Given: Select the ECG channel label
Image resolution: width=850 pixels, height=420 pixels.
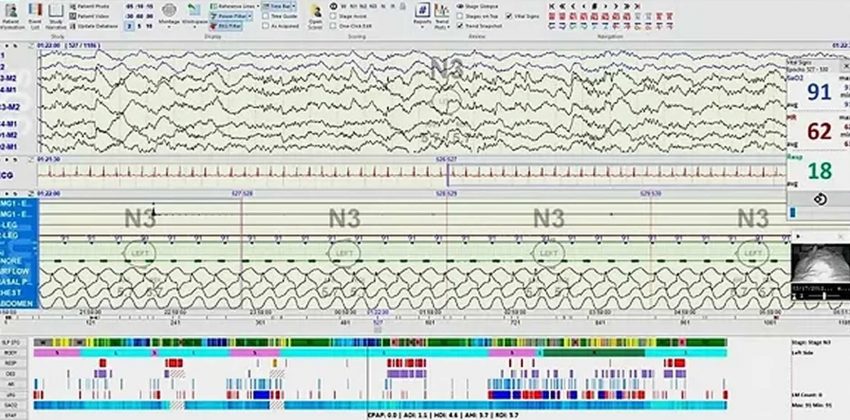Looking at the screenshot, I should pos(7,176).
